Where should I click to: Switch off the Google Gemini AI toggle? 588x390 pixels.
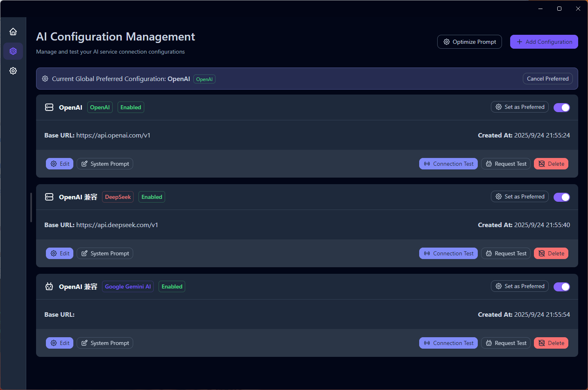[561, 286]
